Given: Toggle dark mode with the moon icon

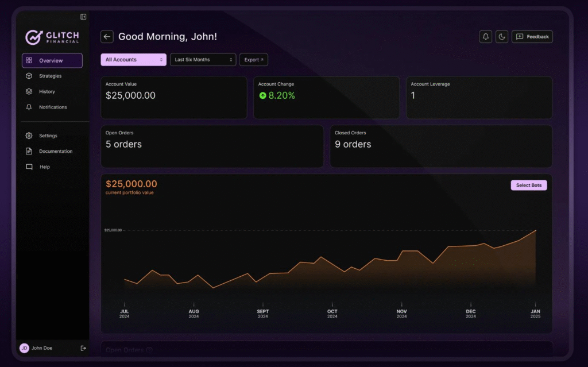Looking at the screenshot, I should pos(502,37).
